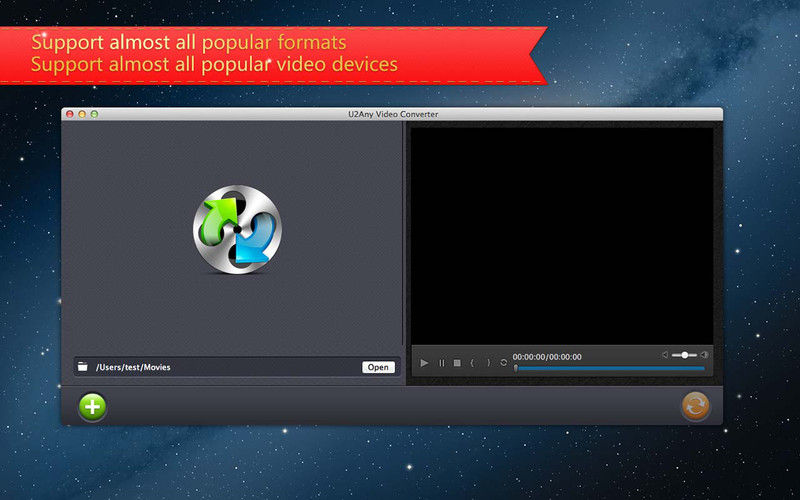This screenshot has height=500, width=800.
Task: Zoom the window with green title-bar button
Action: tap(94, 114)
